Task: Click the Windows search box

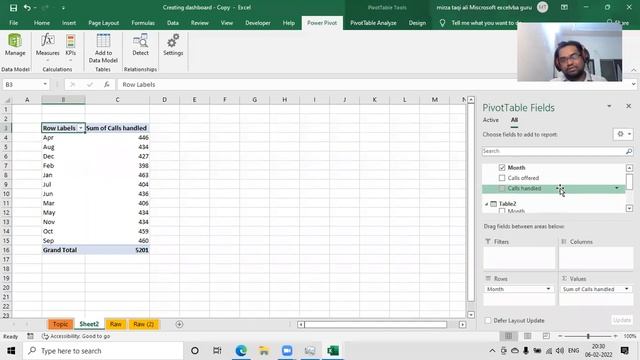Action: point(103,351)
